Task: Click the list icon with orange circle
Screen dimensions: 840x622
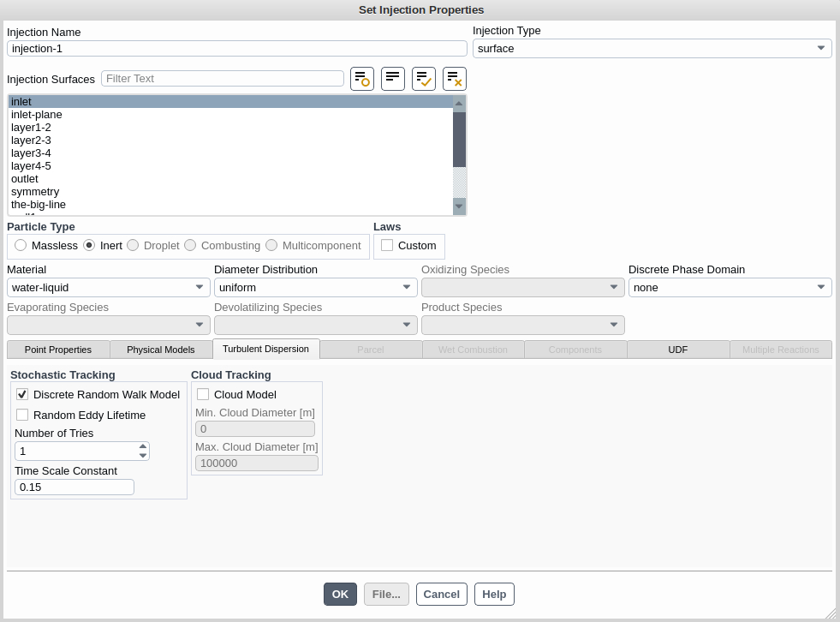Action: (362, 79)
